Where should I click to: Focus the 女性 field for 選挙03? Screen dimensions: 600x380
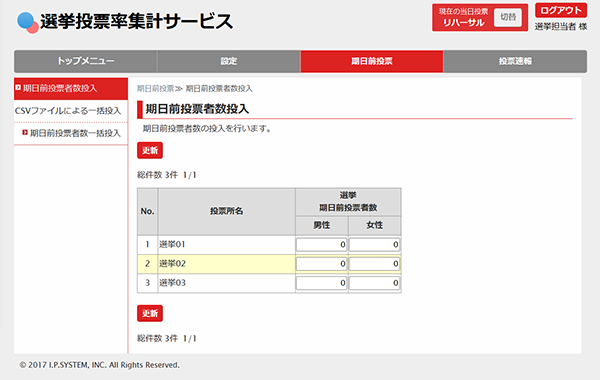375,283
